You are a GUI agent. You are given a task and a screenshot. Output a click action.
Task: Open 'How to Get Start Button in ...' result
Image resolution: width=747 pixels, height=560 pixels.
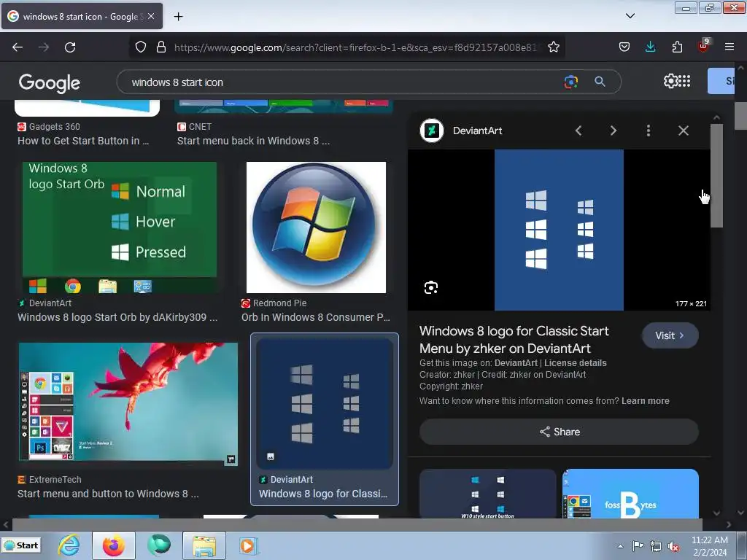click(x=83, y=141)
